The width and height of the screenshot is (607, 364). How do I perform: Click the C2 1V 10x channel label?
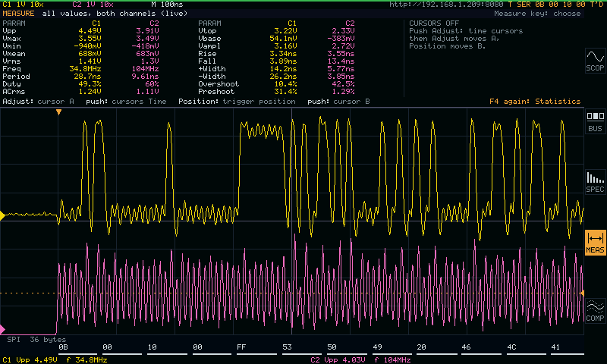tap(93, 5)
